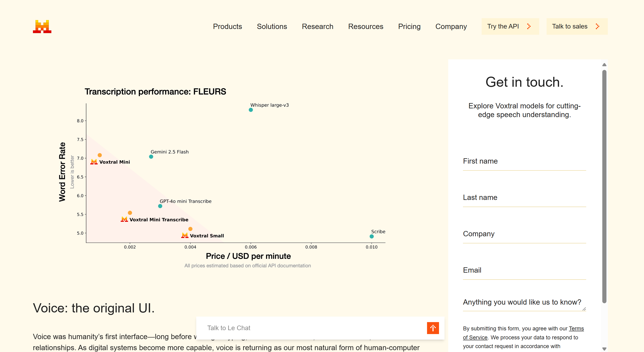Open the Resources menu
Viewport: 644px width, 352px height.
click(x=366, y=26)
